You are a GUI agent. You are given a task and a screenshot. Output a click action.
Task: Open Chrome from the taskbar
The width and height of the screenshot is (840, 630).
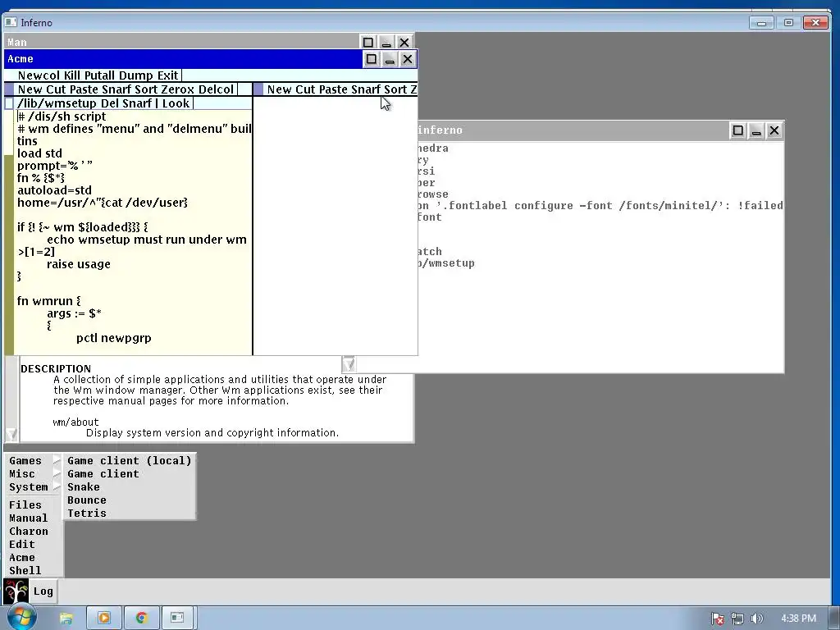(x=141, y=618)
